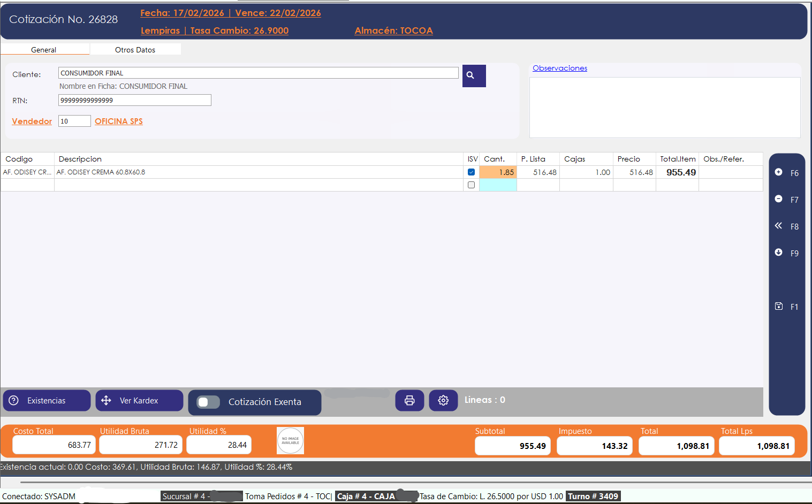Toggle the Cotización Exenta switch
The image size is (812, 504).
pyautogui.click(x=208, y=402)
